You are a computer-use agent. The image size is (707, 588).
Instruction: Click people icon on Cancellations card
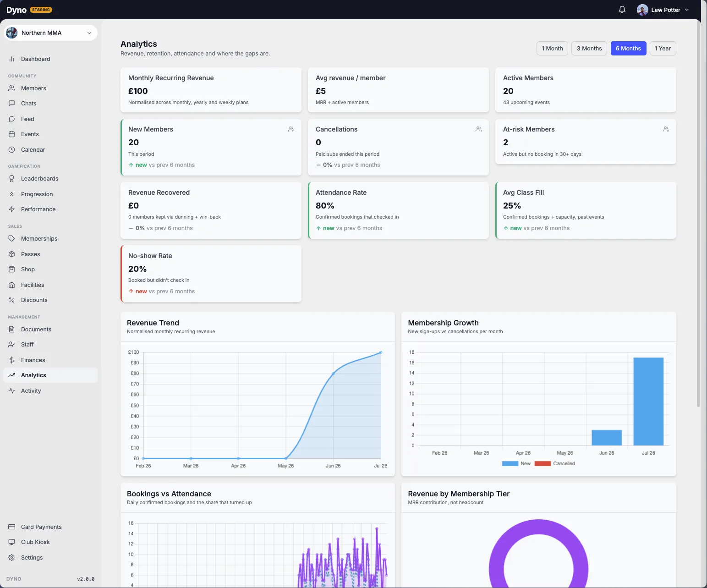478,129
